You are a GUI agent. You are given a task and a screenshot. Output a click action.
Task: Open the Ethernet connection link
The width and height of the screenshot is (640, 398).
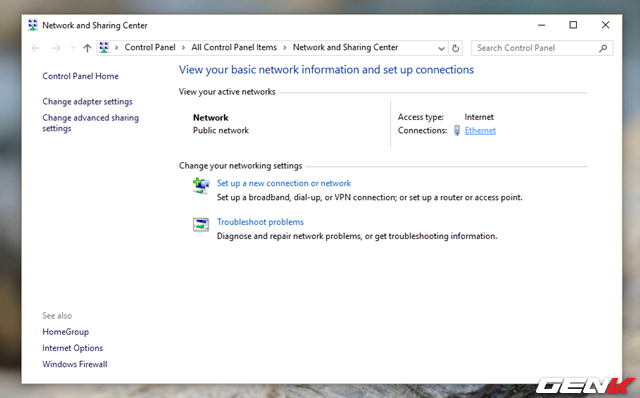click(480, 131)
